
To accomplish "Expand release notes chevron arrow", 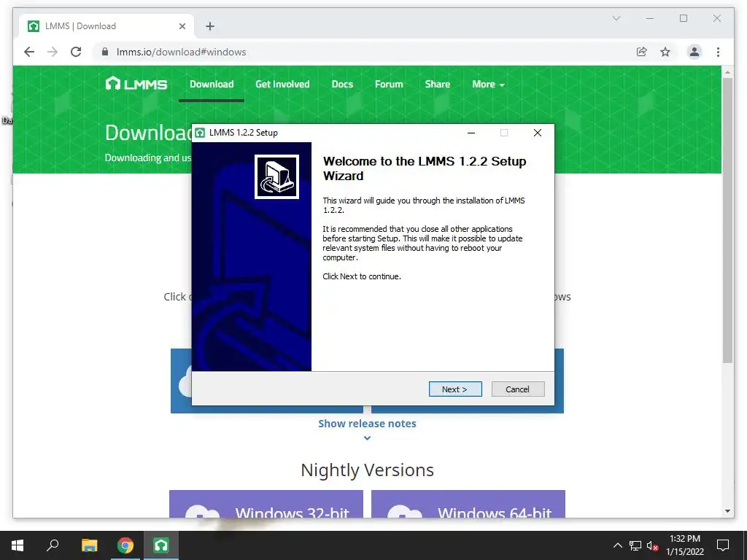I will click(x=367, y=438).
